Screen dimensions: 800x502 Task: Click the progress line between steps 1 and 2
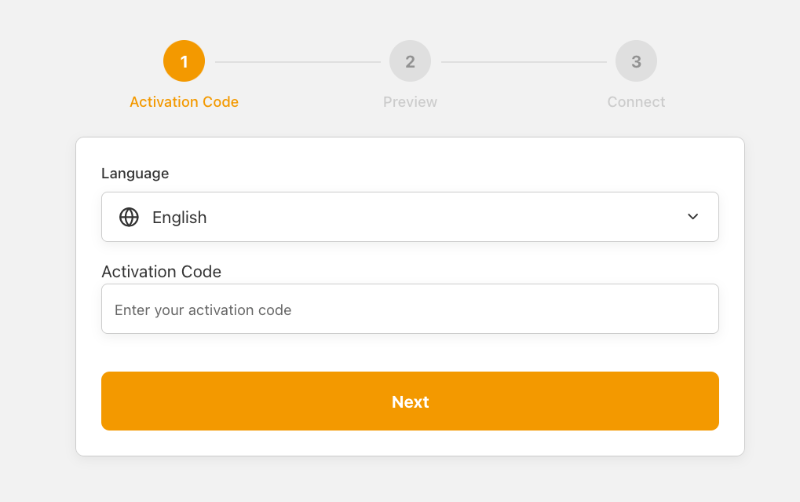[x=297, y=62]
